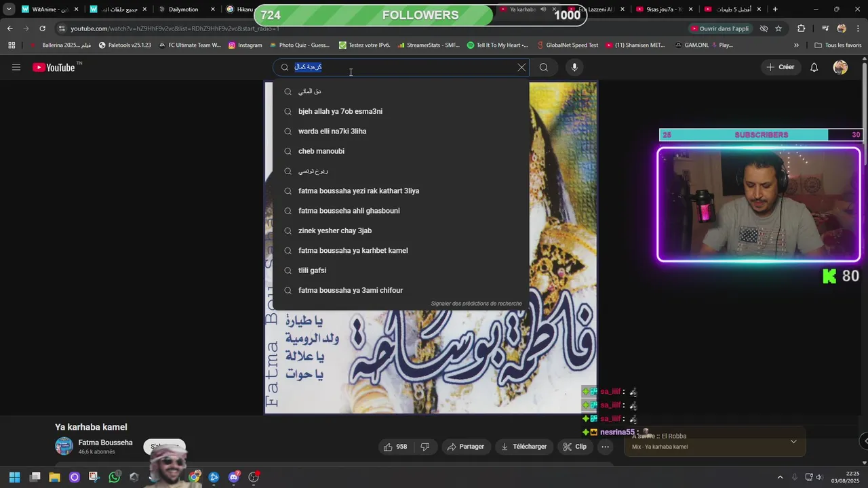Image resolution: width=868 pixels, height=488 pixels.
Task: Pick suggestion "fatma boussaha yezi rak kathart 3liya"
Action: click(x=400, y=191)
